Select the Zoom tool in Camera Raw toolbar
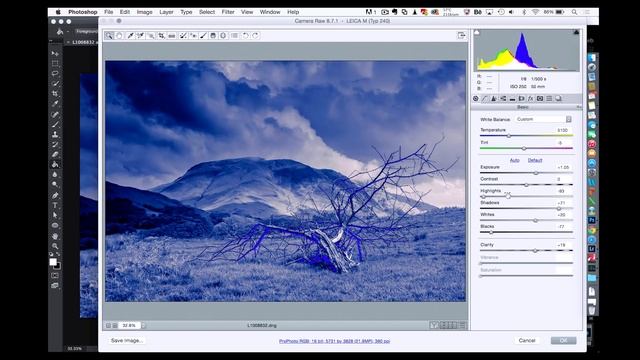 (109, 36)
